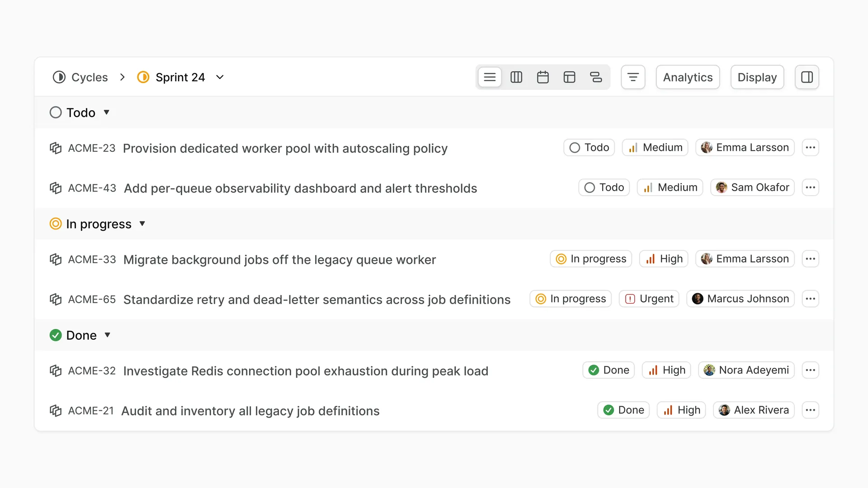Screen dimensions: 868x488
Task: Collapse the Todo group
Action: click(x=107, y=112)
